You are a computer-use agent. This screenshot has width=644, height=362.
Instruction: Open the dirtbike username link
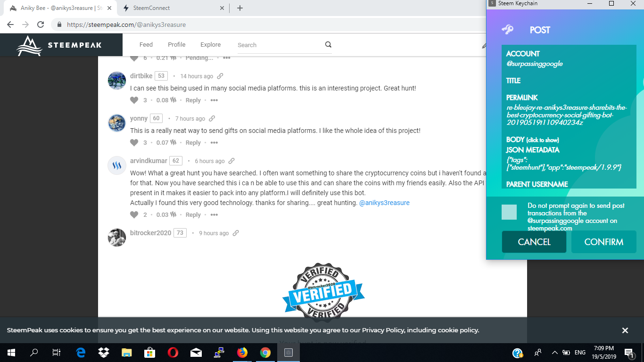click(141, 76)
